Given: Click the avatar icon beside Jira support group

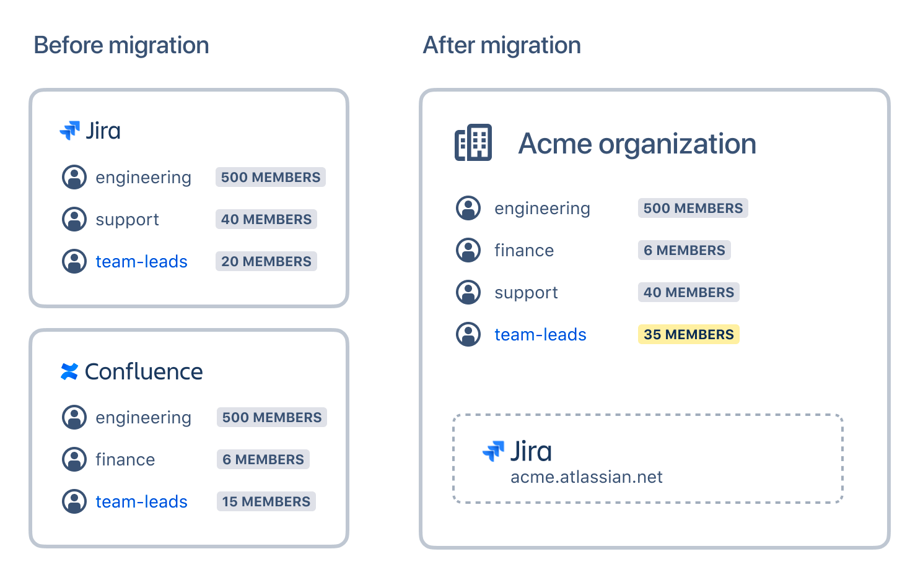Looking at the screenshot, I should pyautogui.click(x=74, y=219).
